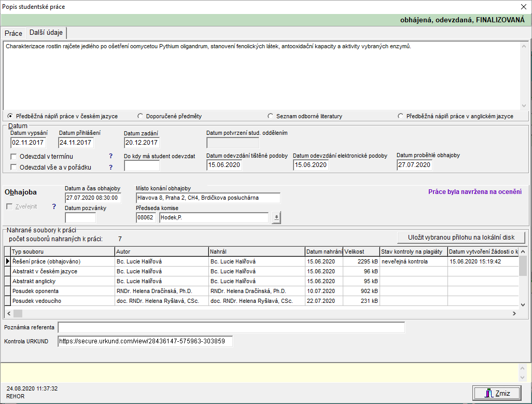
Task: Close the Popis studentské práce window
Action: pos(523,7)
